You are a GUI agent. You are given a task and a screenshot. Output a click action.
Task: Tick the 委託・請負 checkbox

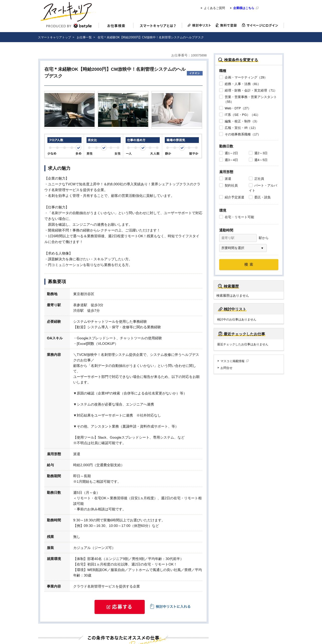251,197
